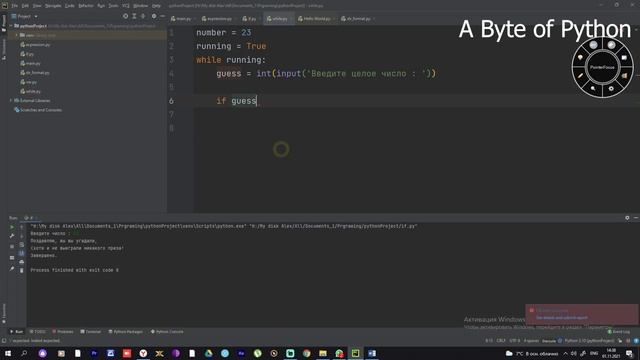This screenshot has width=640, height=360.
Task: Open the Tools menu
Action: click(x=113, y=6)
